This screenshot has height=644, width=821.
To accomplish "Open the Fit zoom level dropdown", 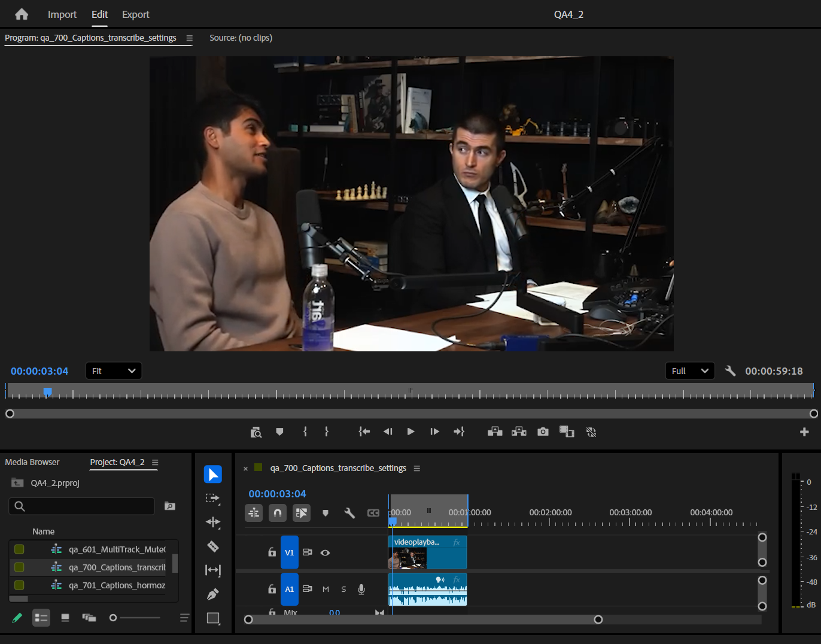I will point(114,371).
